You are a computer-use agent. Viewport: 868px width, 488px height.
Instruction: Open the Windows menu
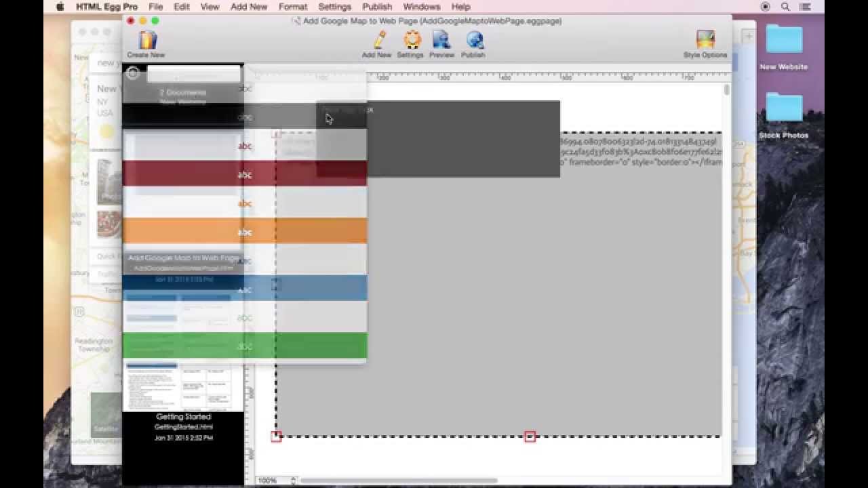click(x=422, y=7)
